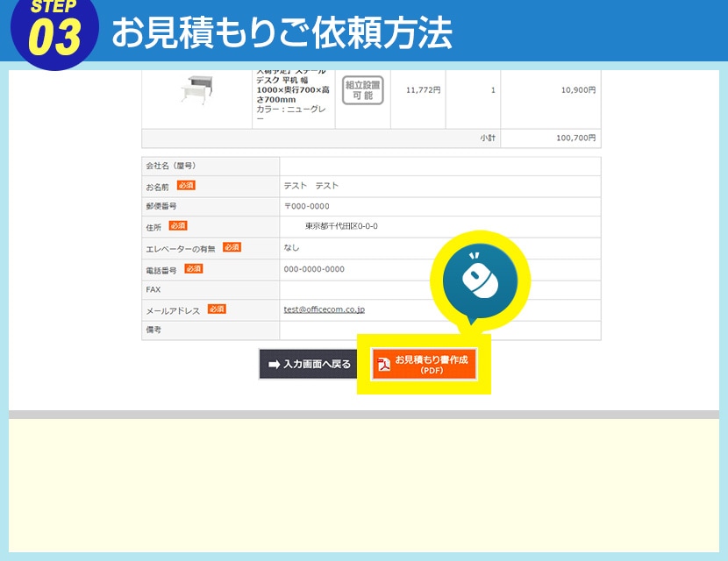Click the 電話番号 label
The image size is (728, 561).
[x=161, y=270]
